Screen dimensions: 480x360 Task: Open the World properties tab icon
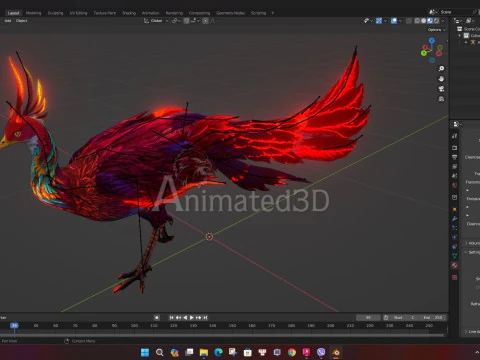point(455,185)
